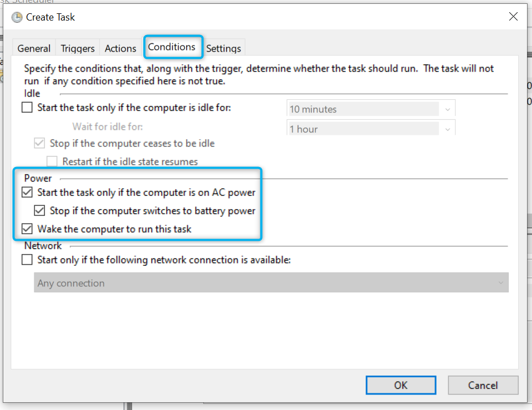The height and width of the screenshot is (410, 532).
Task: Uncheck wake the computer to run task
Action: coord(27,229)
